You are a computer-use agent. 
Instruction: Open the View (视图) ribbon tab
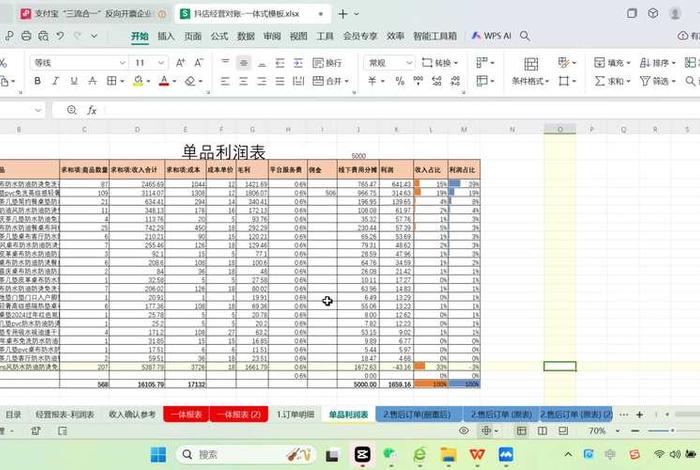pos(298,36)
